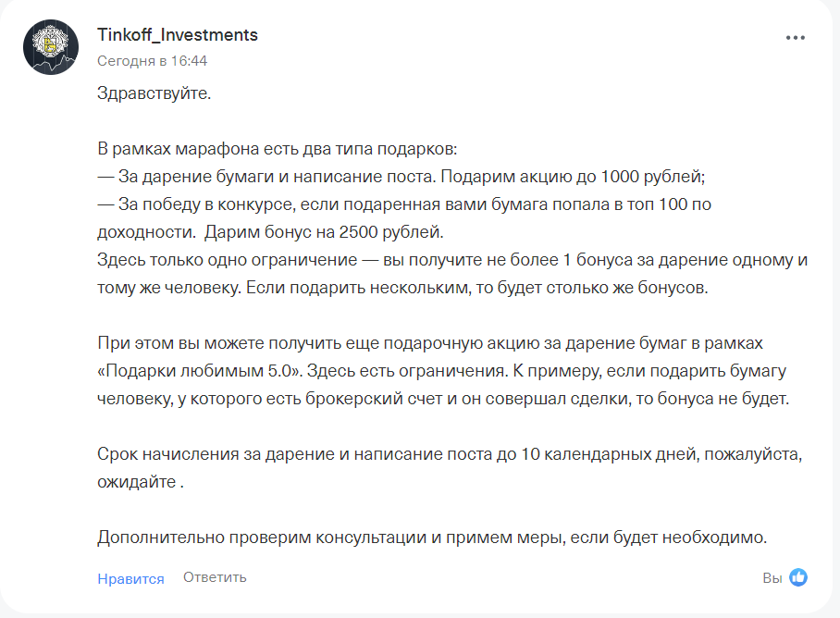Open the Tinkoff_Investments username link
840x618 pixels.
(178, 35)
